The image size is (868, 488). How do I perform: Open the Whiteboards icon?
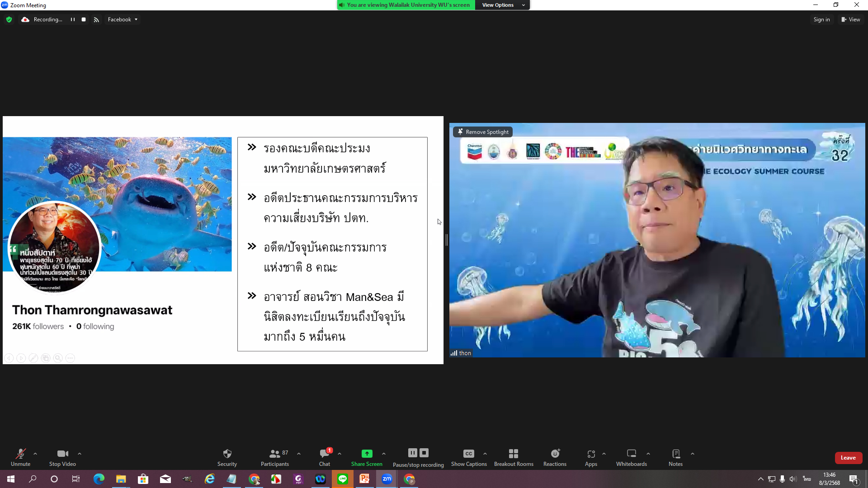tap(631, 454)
